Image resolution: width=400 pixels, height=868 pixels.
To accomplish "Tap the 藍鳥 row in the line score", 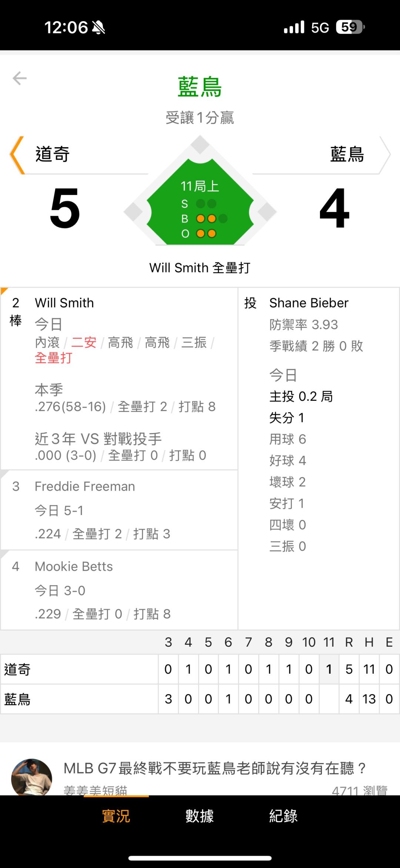I will click(x=17, y=699).
